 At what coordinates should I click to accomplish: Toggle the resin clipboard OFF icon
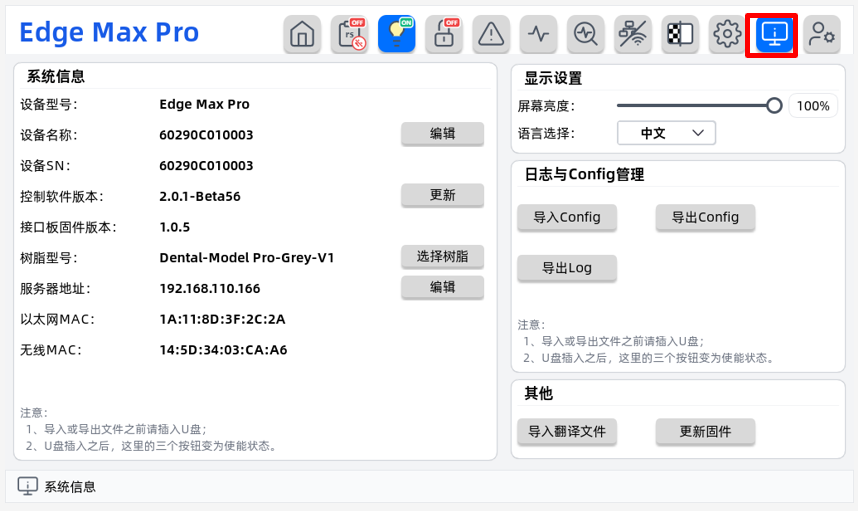tap(349, 34)
